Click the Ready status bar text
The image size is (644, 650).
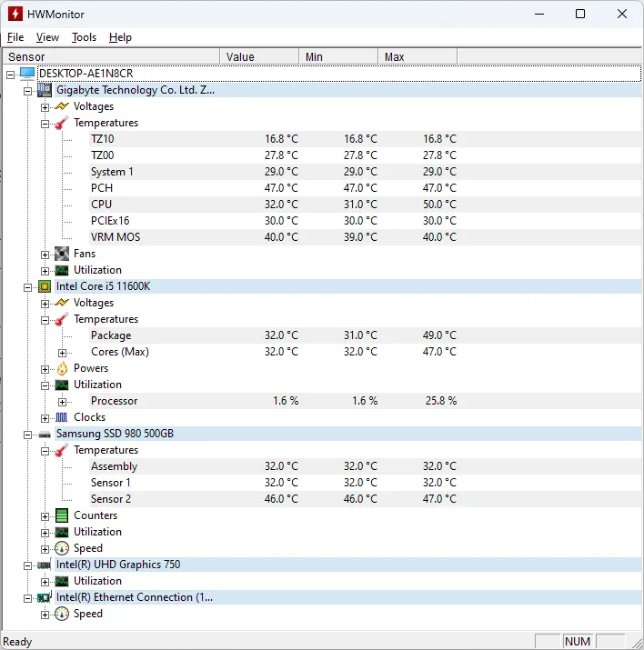coord(17,642)
